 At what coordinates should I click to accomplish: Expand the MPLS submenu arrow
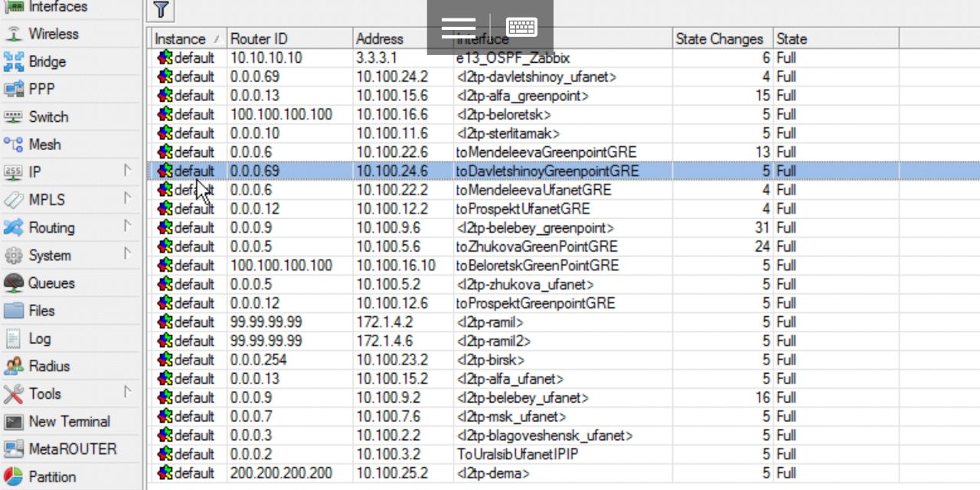[x=128, y=199]
